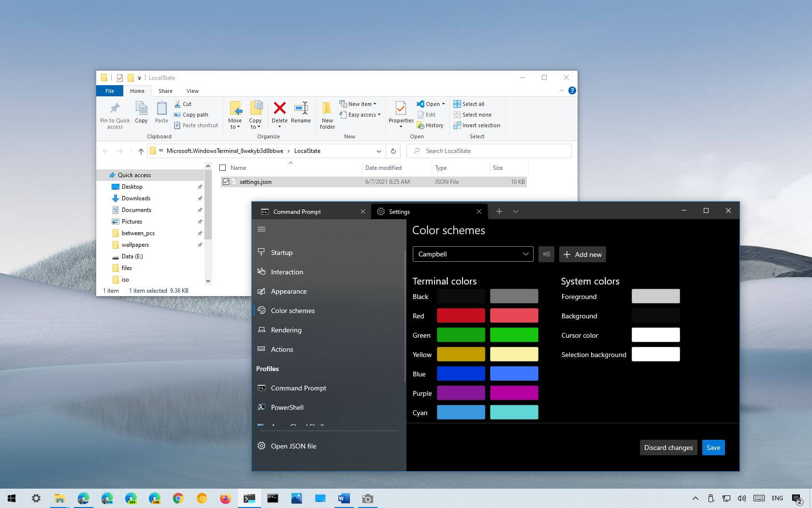This screenshot has height=508, width=812.
Task: Open the View ribbon tab
Action: tap(192, 91)
